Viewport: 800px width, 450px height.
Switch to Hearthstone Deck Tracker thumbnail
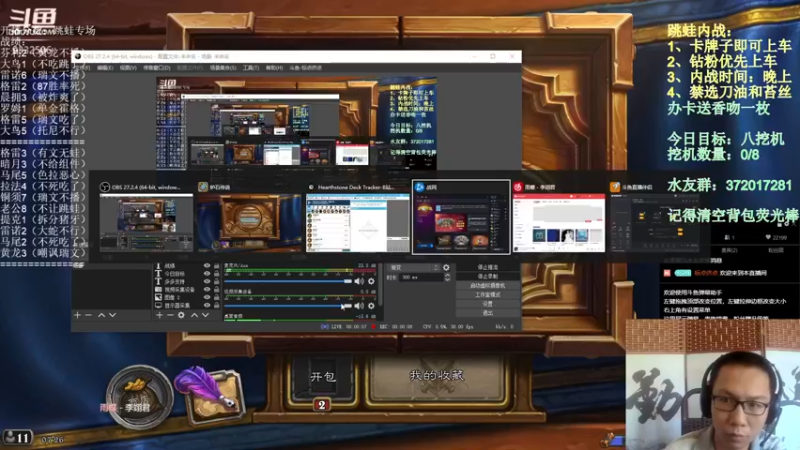[x=358, y=222]
